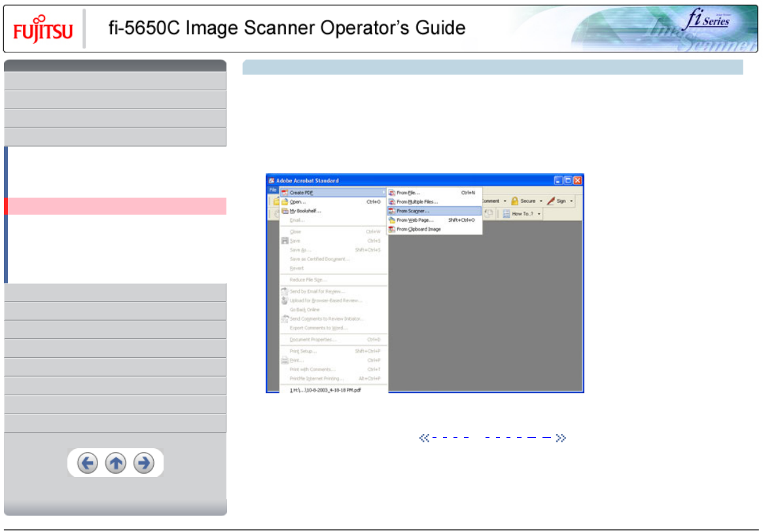Open the How To..? dropdown arrow
Image resolution: width=763 pixels, height=532 pixels.
point(539,214)
